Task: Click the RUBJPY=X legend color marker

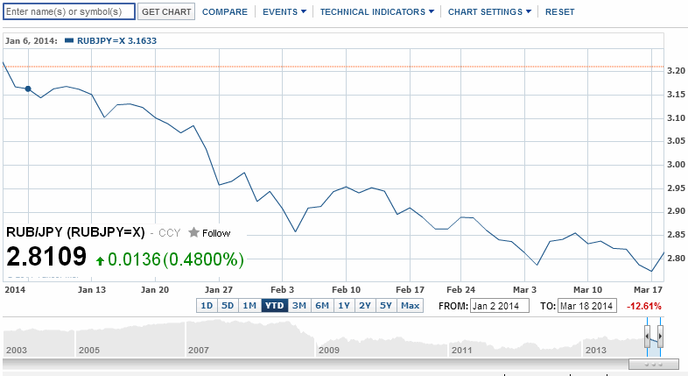Action: (x=69, y=41)
